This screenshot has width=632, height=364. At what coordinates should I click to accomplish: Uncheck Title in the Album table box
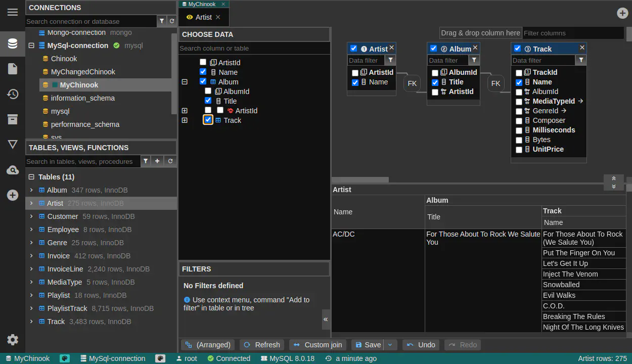(435, 82)
